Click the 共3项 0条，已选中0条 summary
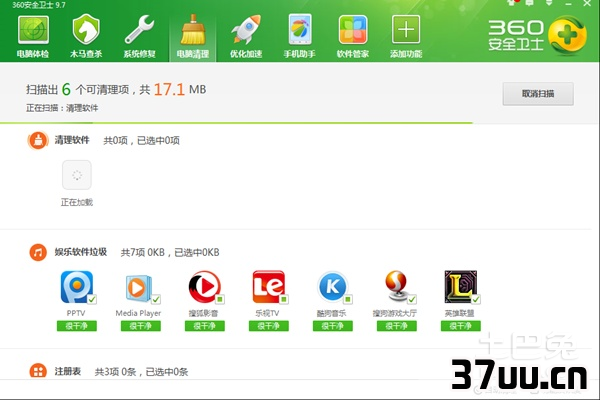Image resolution: width=600 pixels, height=400 pixels. [141, 372]
